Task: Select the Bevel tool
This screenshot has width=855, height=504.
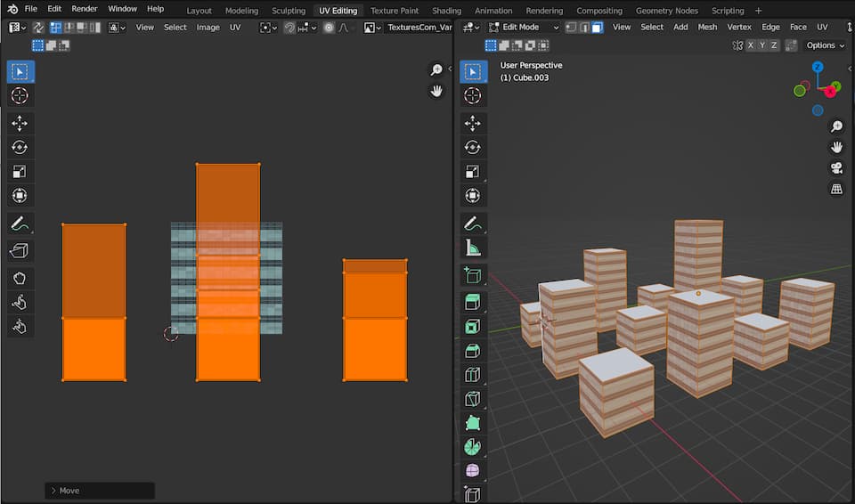Action: click(473, 351)
